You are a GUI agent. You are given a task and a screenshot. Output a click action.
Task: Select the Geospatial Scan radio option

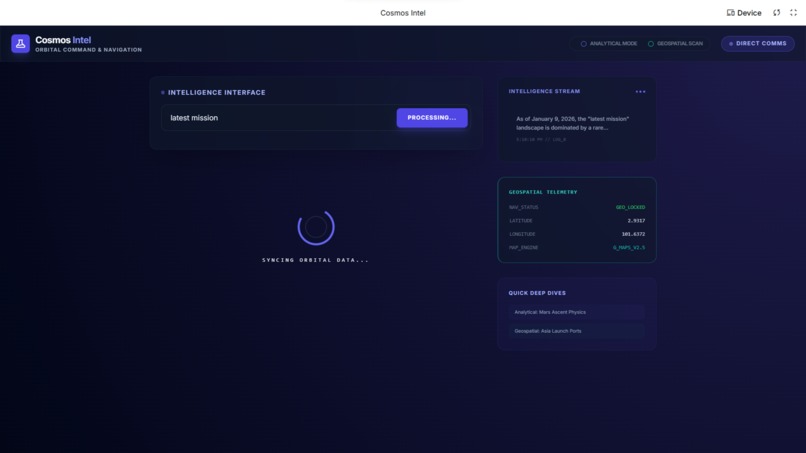click(675, 44)
